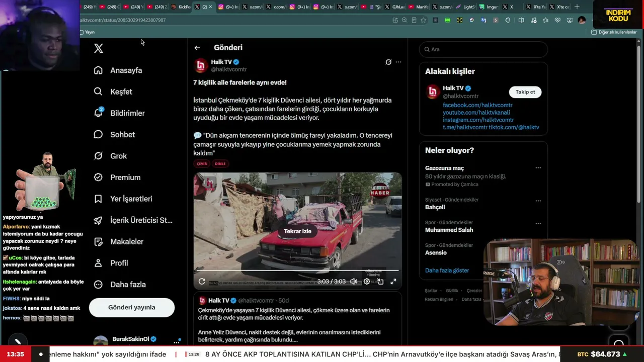The height and width of the screenshot is (362, 644).
Task: Click Tekrar izle on the video
Action: 298,231
